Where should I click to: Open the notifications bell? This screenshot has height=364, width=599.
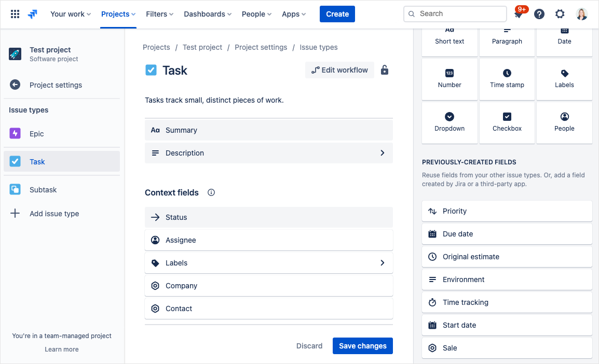(518, 15)
